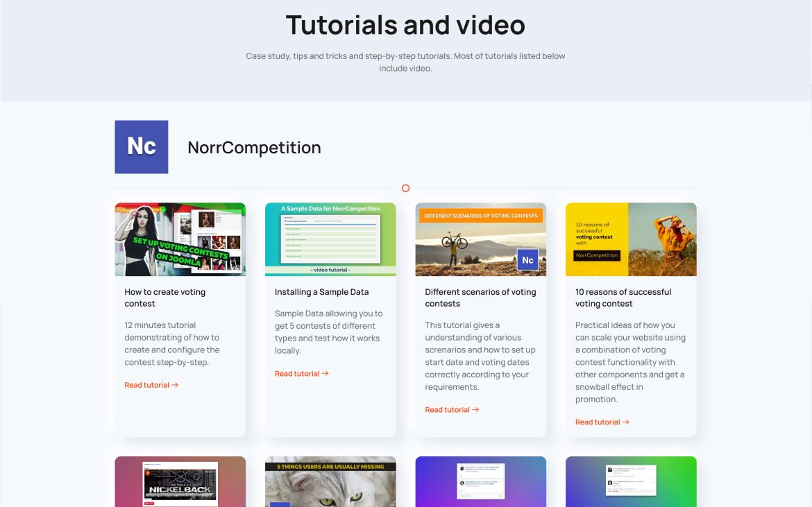Click the 'Case study, tips and tricks' subtitle
The height and width of the screenshot is (507, 812).
point(405,62)
